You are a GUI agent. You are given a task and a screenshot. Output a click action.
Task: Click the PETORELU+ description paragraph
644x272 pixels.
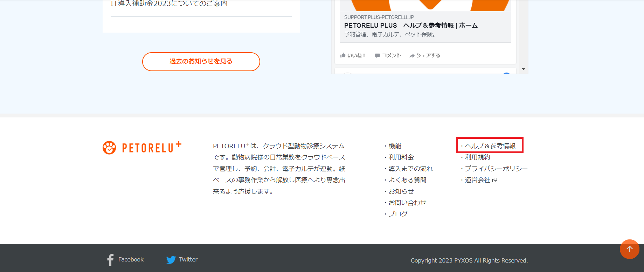tap(279, 169)
